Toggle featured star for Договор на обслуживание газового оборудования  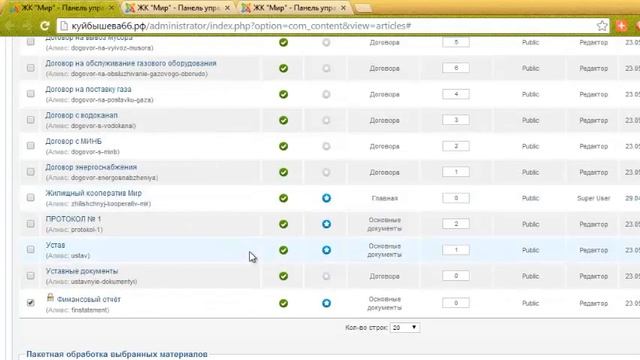point(326,68)
